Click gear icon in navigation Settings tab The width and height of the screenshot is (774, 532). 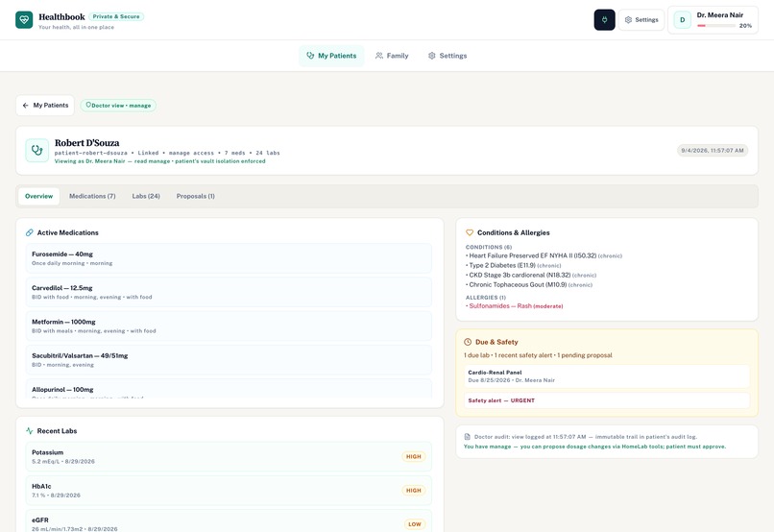click(x=432, y=56)
